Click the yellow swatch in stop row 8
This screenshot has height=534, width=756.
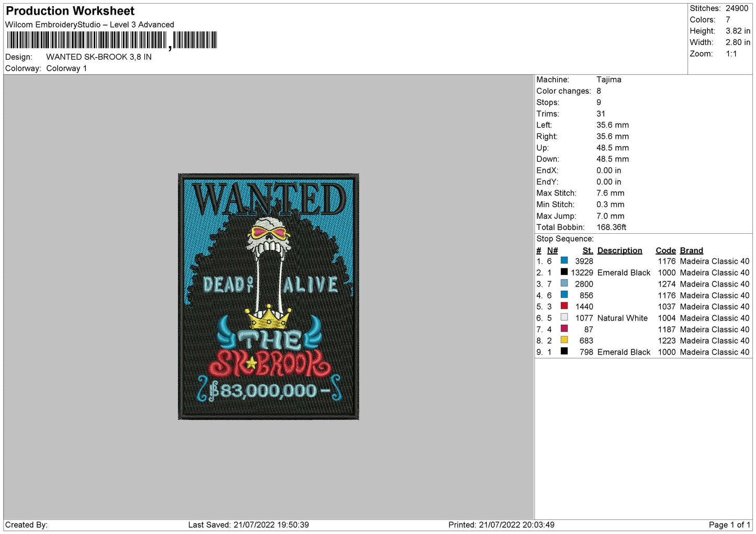[564, 340]
